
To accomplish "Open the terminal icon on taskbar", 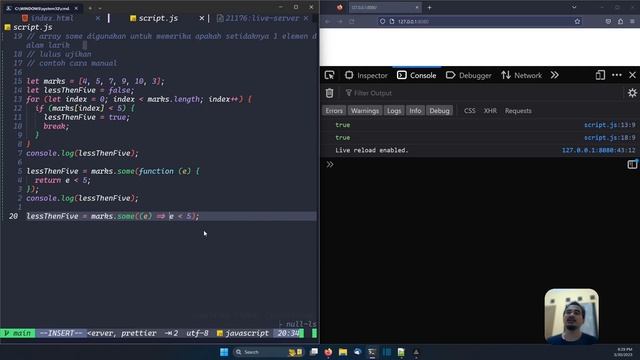I will 372,352.
